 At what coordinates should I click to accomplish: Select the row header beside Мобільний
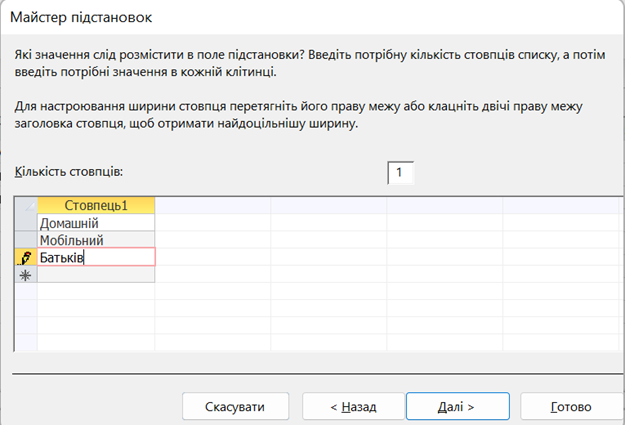click(x=26, y=240)
